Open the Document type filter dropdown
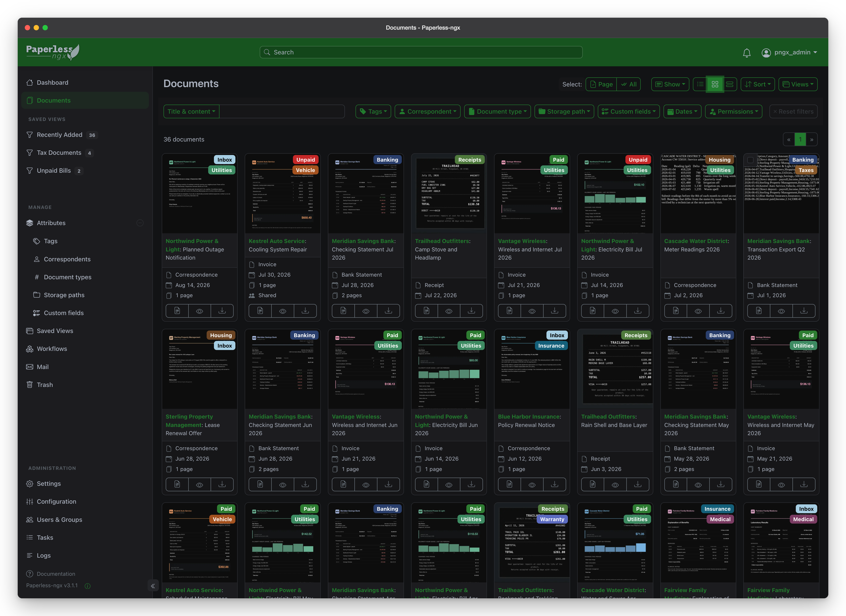The width and height of the screenshot is (846, 616). click(x=497, y=111)
